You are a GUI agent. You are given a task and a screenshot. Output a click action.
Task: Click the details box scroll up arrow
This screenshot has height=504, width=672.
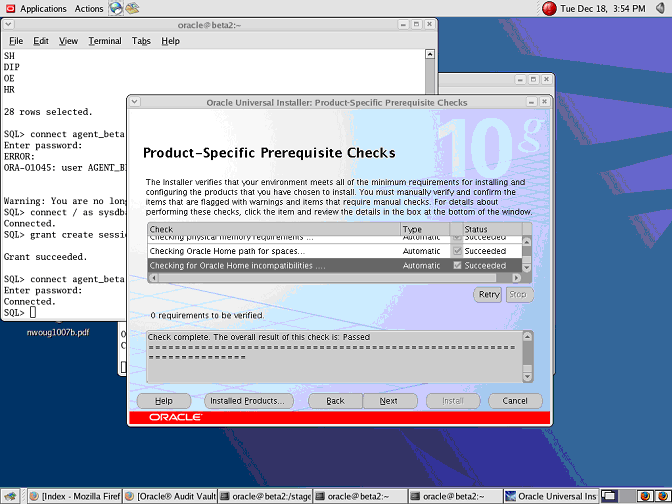528,336
